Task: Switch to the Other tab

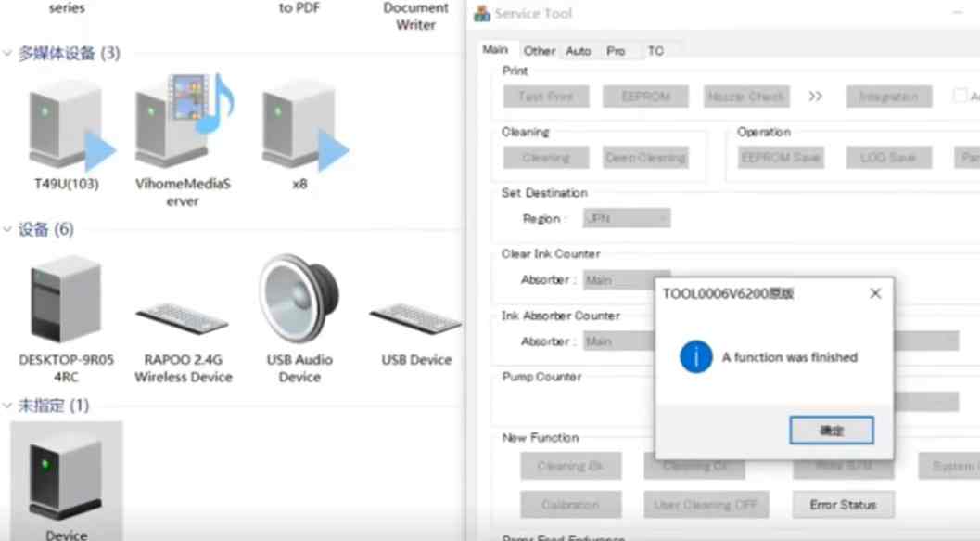Action: 539,51
